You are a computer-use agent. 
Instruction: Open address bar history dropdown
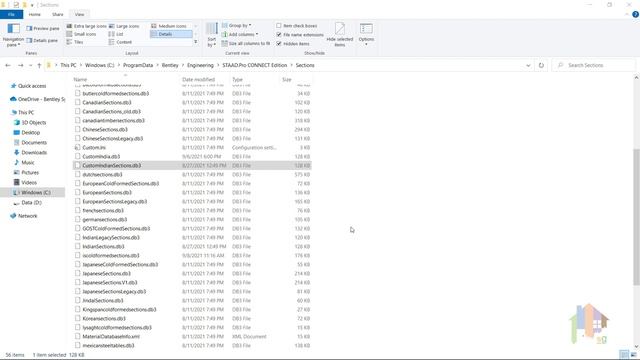click(528, 65)
